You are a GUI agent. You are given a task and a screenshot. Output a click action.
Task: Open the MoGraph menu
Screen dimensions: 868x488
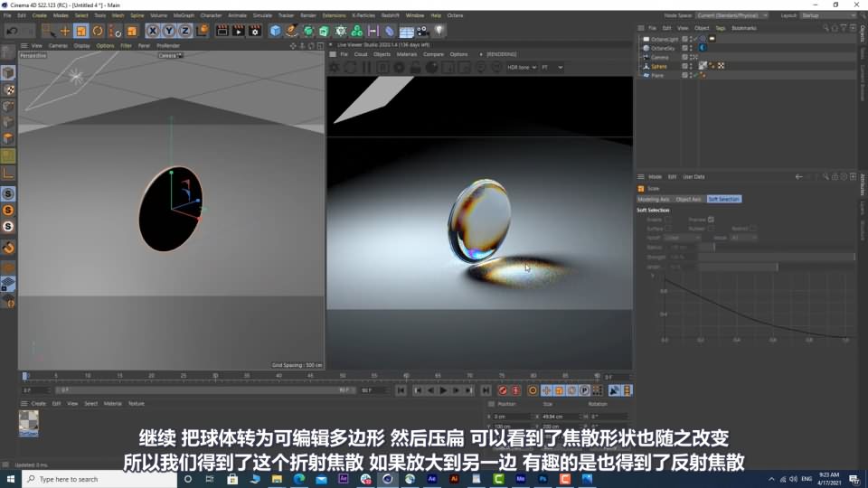(x=183, y=15)
